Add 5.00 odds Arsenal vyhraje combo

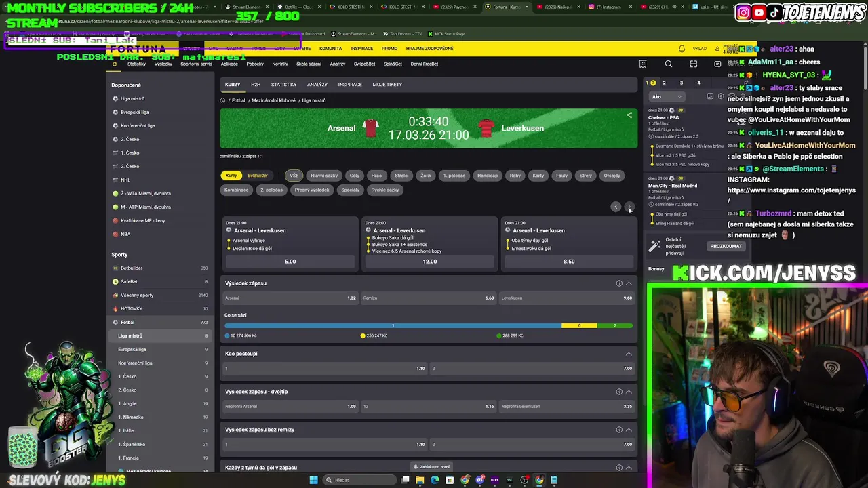[290, 262]
